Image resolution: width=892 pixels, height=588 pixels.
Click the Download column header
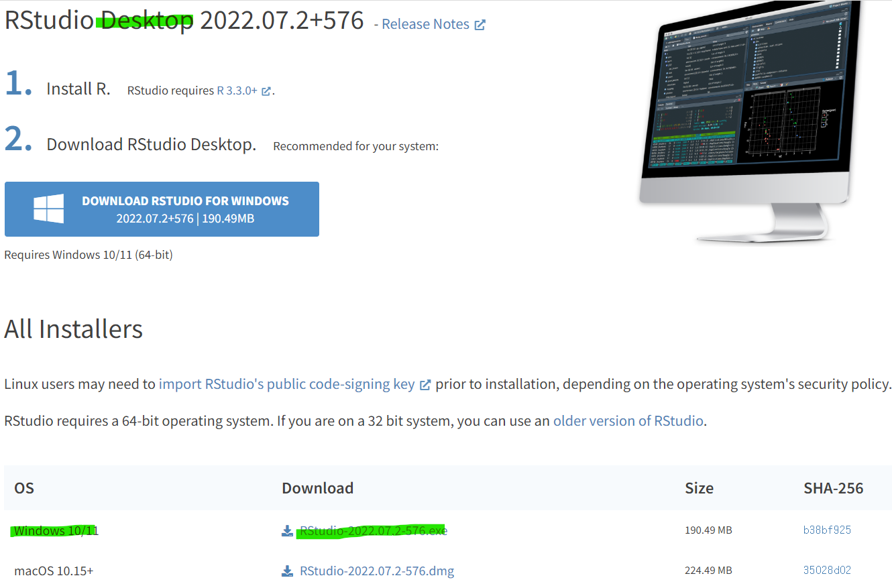pyautogui.click(x=317, y=488)
